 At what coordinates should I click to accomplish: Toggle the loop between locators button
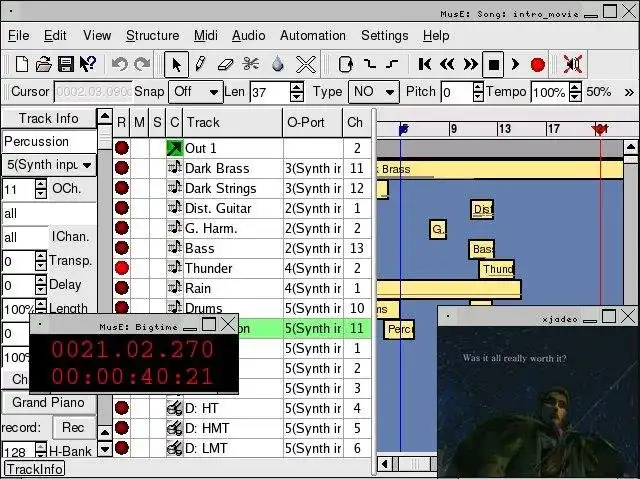(345, 64)
